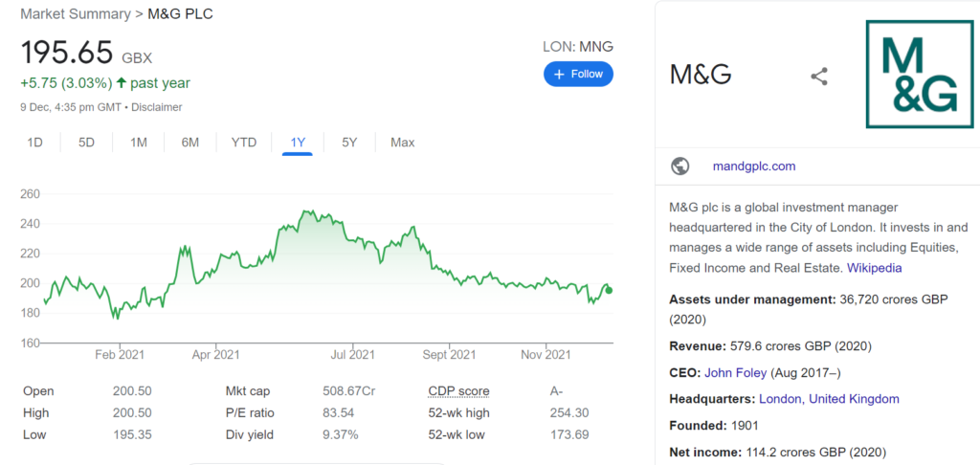Viewport: 980px width, 465px height.
Task: Click the 52-wk low value 173.69
Action: [x=568, y=434]
